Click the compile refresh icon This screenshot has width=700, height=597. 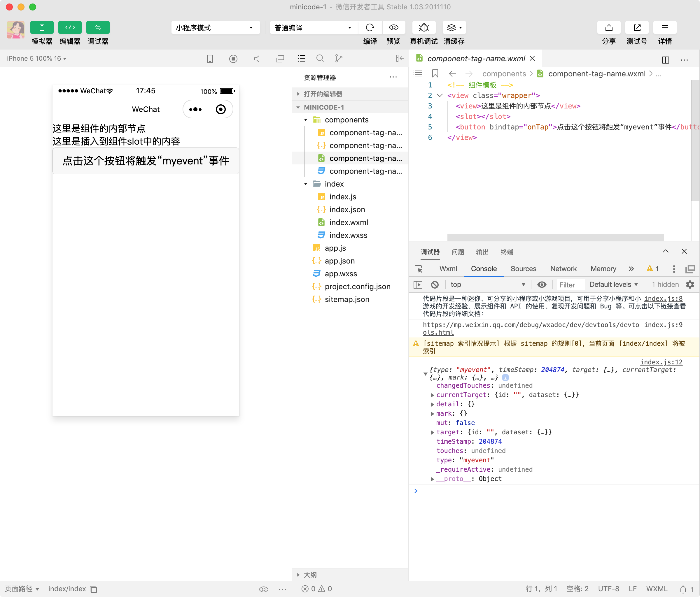tap(370, 27)
